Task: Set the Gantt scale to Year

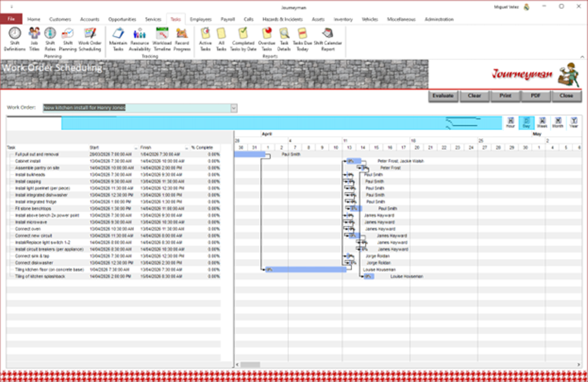Action: 574,122
